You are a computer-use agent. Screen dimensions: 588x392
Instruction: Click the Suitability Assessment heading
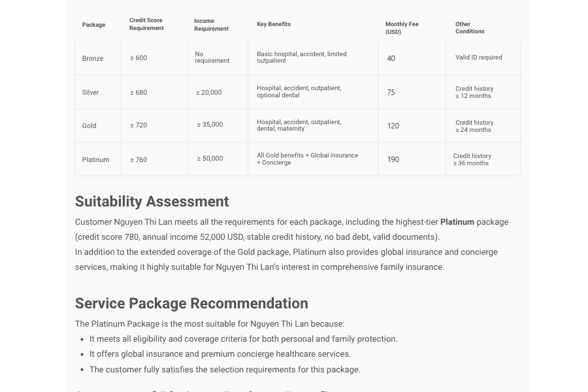click(x=152, y=201)
